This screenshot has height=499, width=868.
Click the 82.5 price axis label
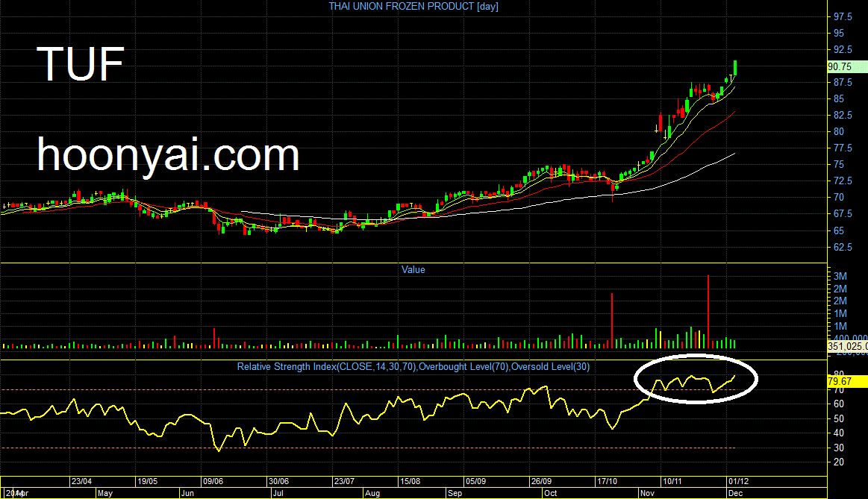843,115
